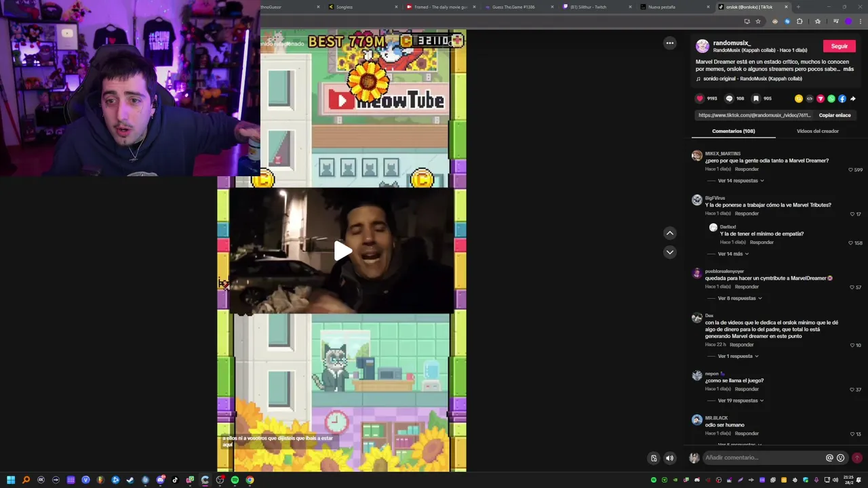Open a new browser tab with plus
Viewport: 868px width, 488px height.
click(x=798, y=7)
